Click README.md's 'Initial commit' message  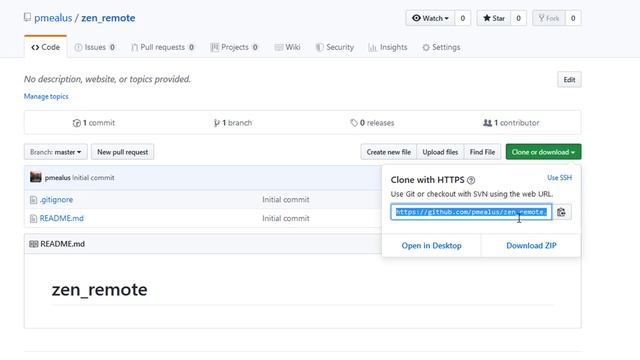pos(286,219)
